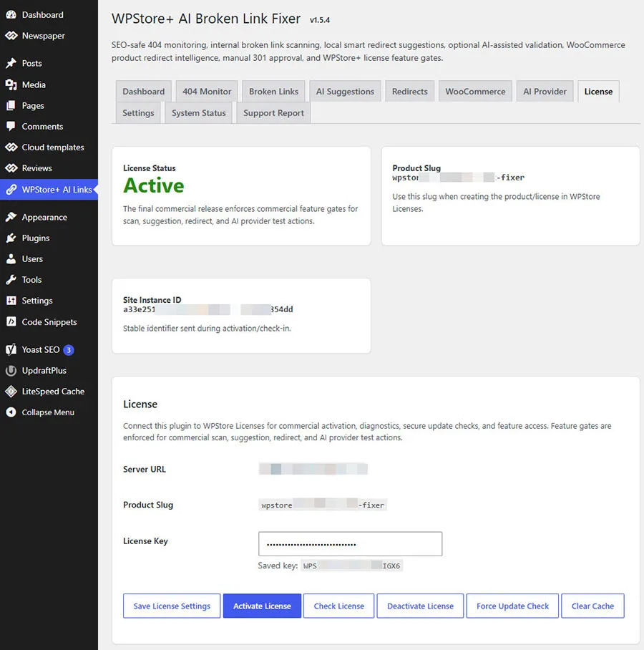Click the Collapse Menu label

(48, 412)
